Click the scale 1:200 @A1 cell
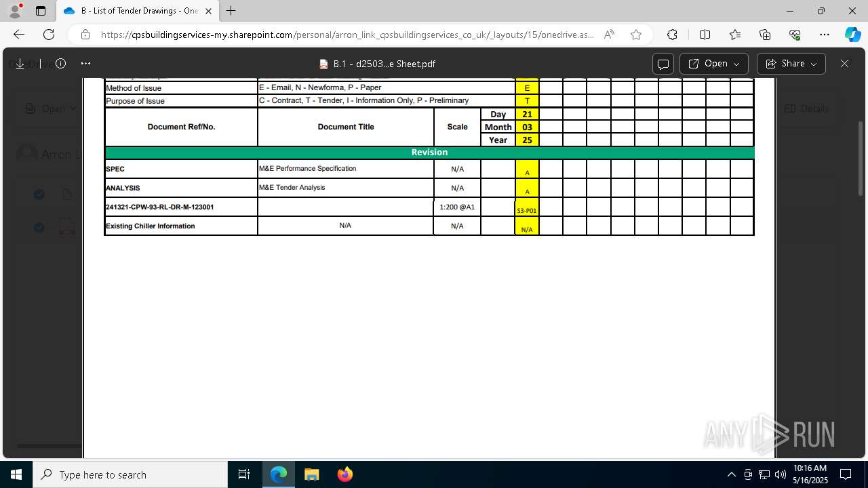The width and height of the screenshot is (868, 488). click(x=457, y=207)
